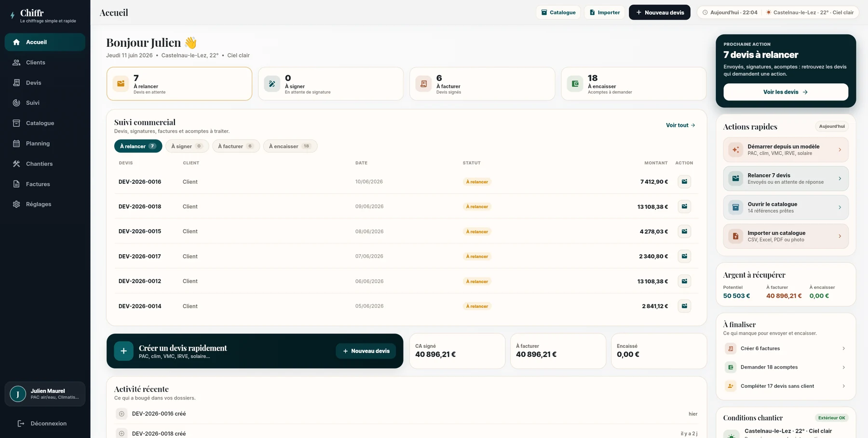Send reminder for DEV-2026-0017
868x438 pixels.
[684, 256]
